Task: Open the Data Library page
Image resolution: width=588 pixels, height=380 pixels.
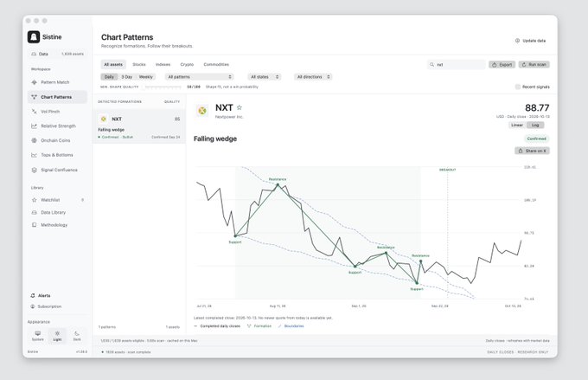Action: pyautogui.click(x=57, y=213)
